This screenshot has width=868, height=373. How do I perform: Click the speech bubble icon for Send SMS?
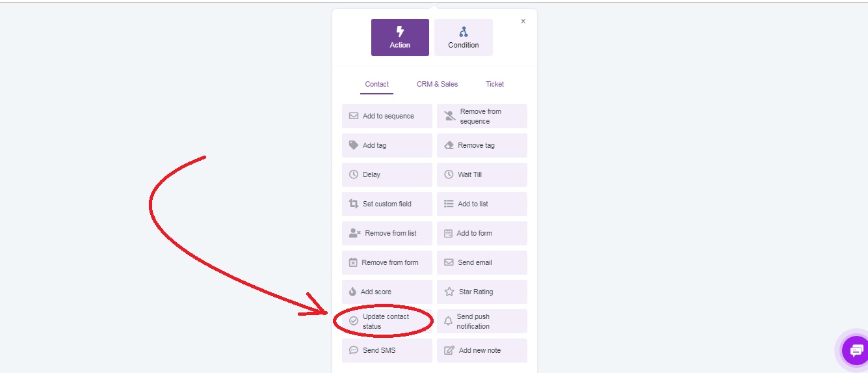(354, 350)
